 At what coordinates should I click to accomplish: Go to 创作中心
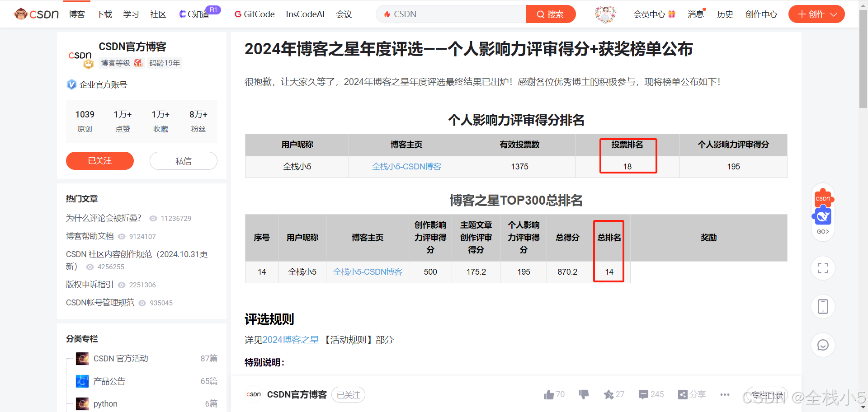(x=761, y=14)
